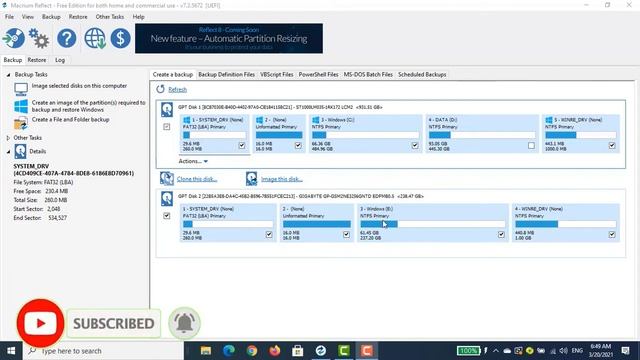Click the Macrium Reflect title bar app icon

[4, 5]
